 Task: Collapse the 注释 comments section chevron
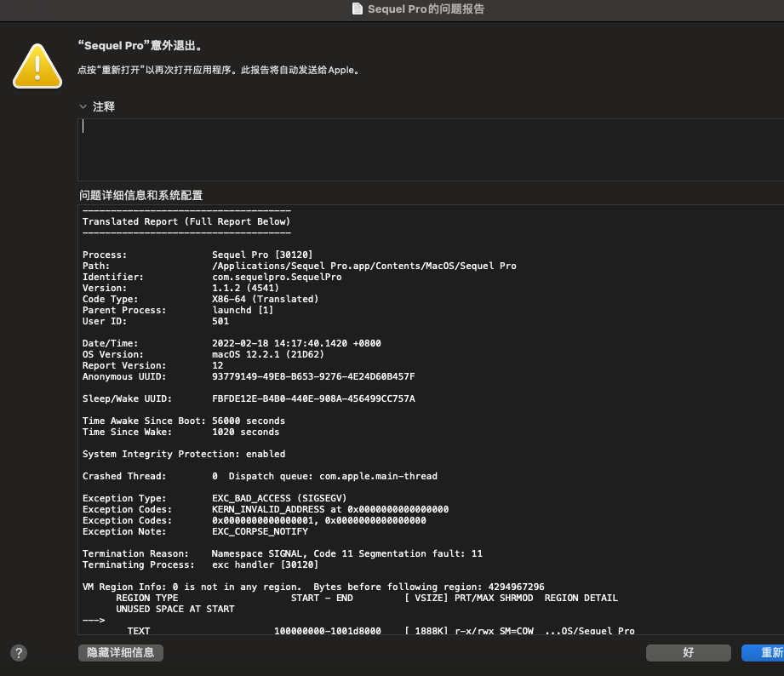[83, 106]
